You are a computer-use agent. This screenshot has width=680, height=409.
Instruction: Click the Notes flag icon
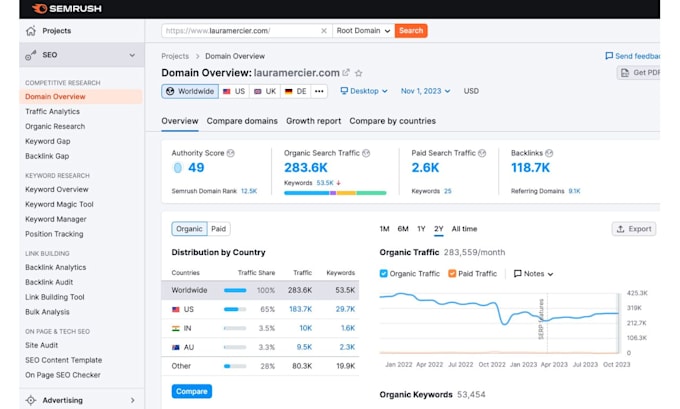517,274
